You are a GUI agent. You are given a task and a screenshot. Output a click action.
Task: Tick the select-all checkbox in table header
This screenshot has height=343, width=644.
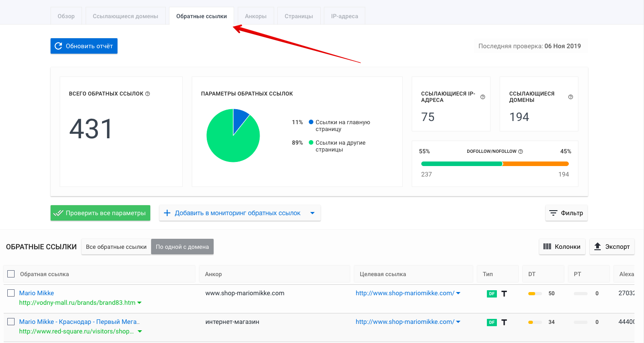11,274
